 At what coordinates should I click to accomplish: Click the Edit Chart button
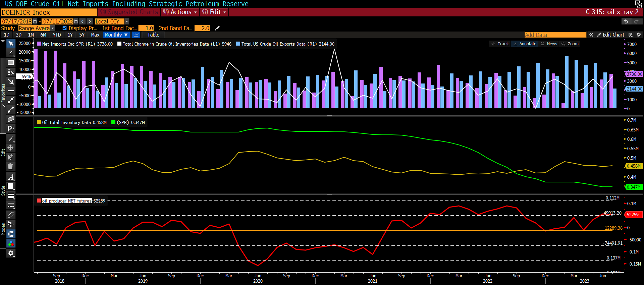coord(611,35)
